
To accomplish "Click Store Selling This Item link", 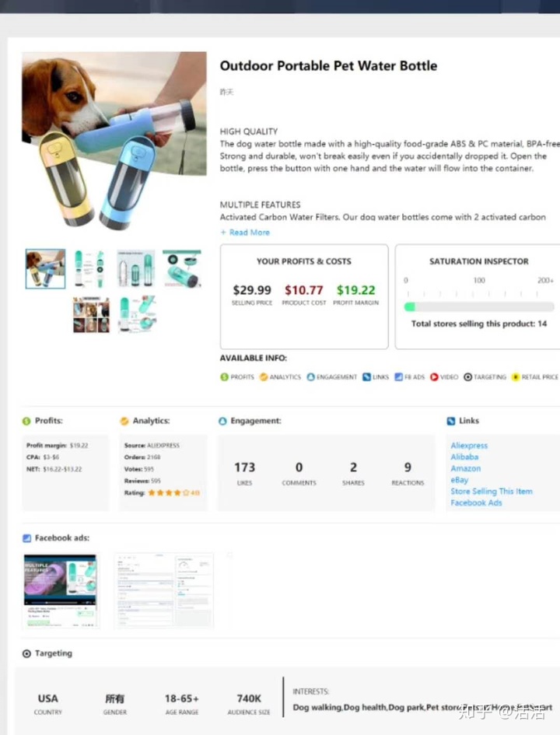I will pyautogui.click(x=492, y=492).
